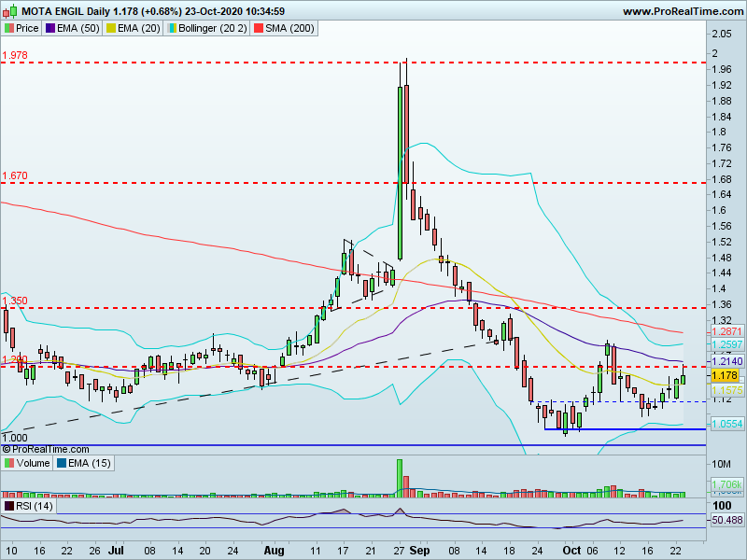Click the tall green candle of 27 August
Viewport: 747px width, 560px height.
[x=400, y=173]
